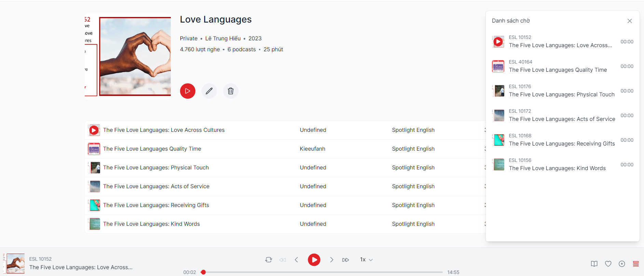644x276 pixels.
Task: Close the Danh sách chờ panel
Action: [630, 21]
